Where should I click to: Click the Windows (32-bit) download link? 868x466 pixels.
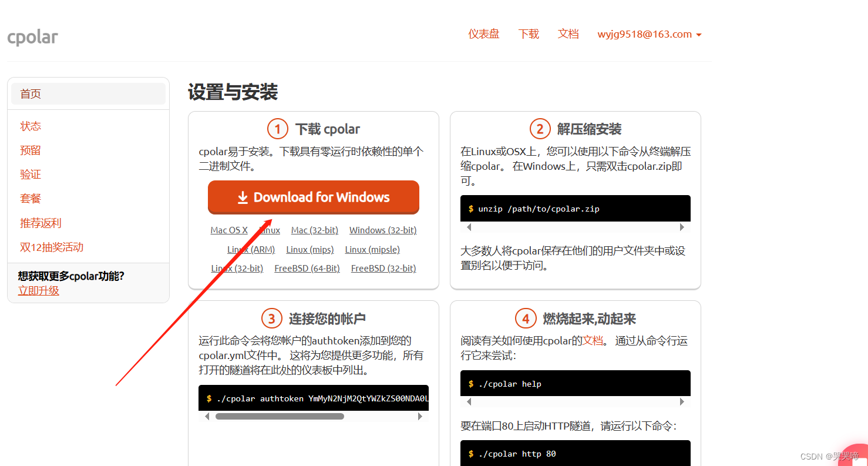click(383, 230)
